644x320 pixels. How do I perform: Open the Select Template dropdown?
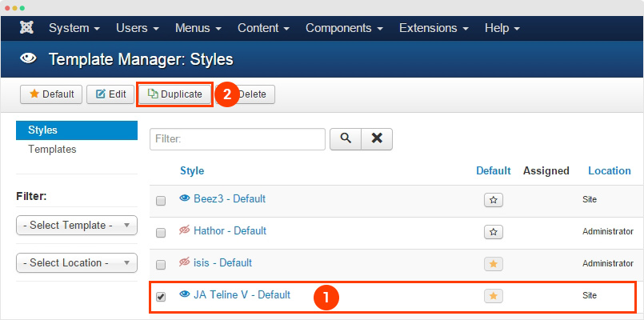coord(76,225)
